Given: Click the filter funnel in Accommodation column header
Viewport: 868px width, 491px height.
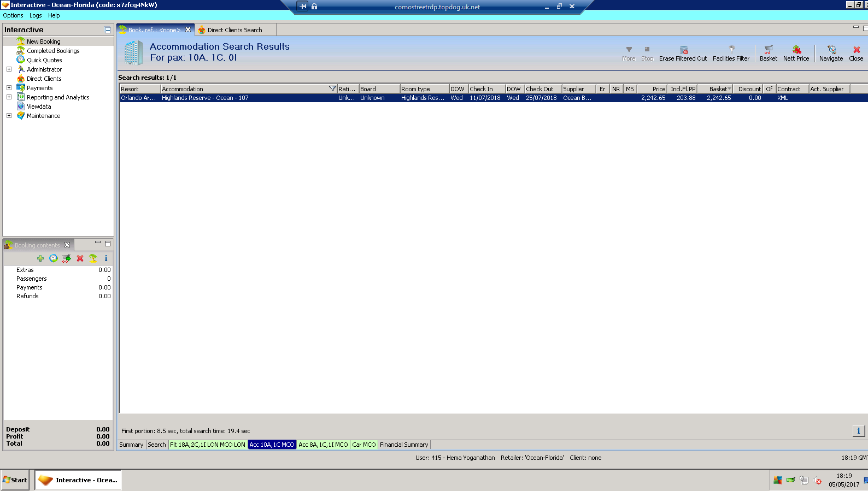Looking at the screenshot, I should tap(332, 89).
